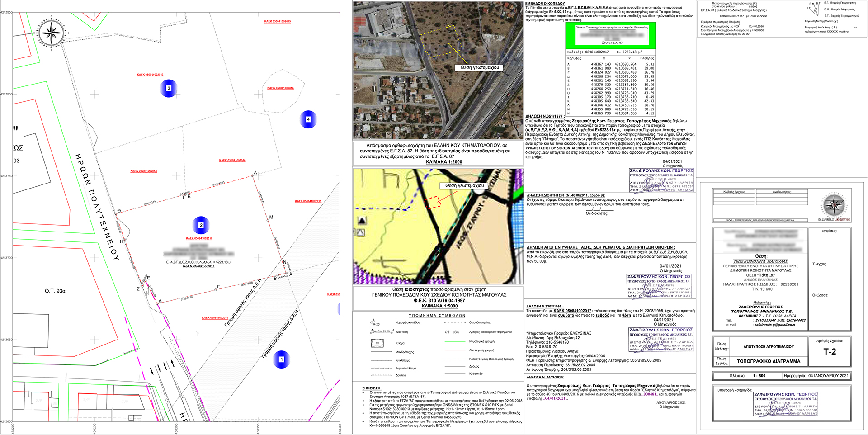Click the yellow dashed parcel outline on aerial photo
Image resolution: width=868 pixels, height=435 pixels.
click(440, 42)
